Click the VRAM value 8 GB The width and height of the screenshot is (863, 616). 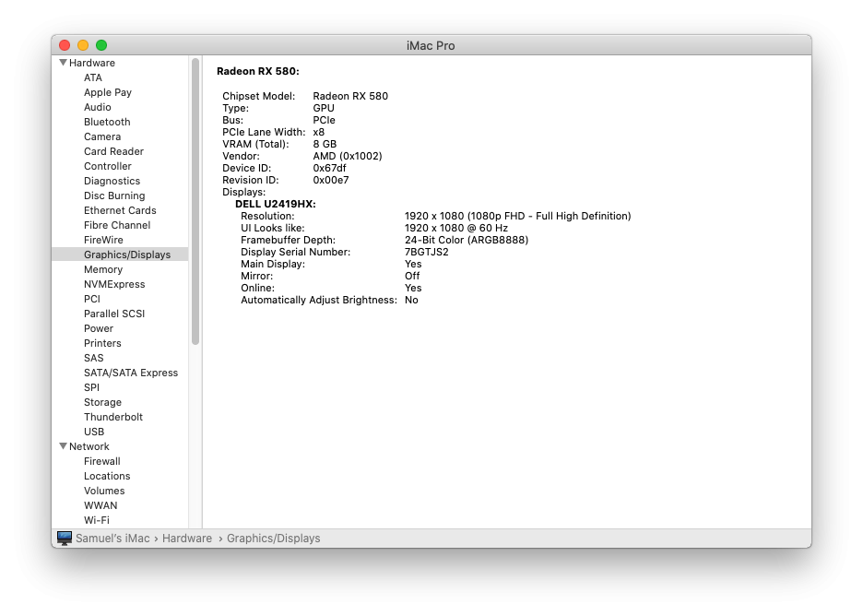(x=325, y=144)
